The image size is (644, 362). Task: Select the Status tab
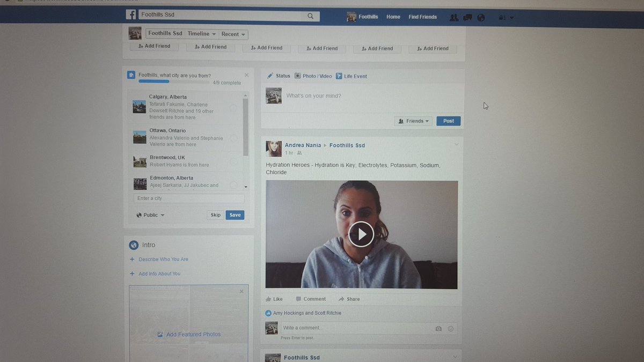[279, 76]
